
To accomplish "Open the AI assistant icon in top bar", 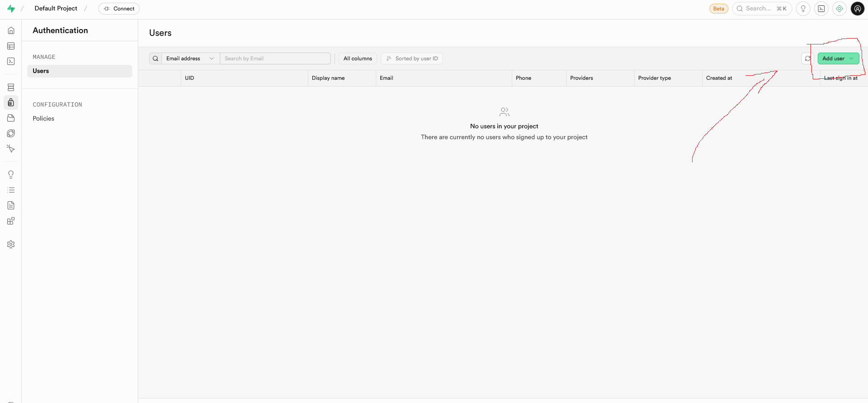I will click(839, 9).
